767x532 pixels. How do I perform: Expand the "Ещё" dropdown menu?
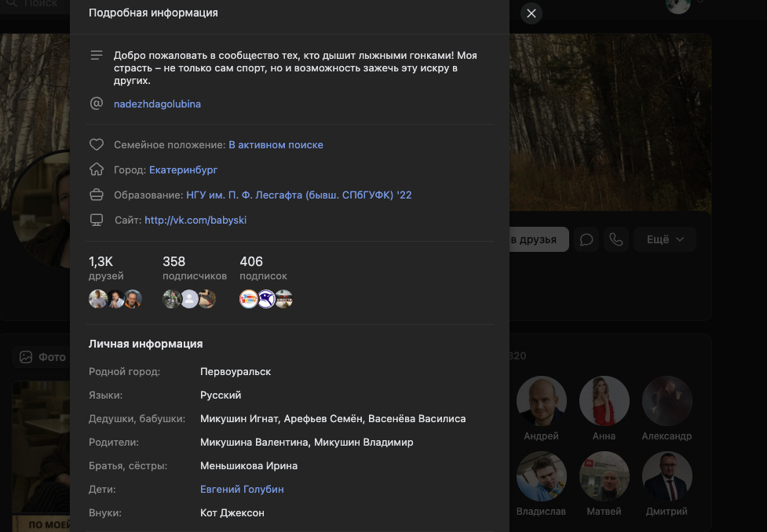(665, 240)
